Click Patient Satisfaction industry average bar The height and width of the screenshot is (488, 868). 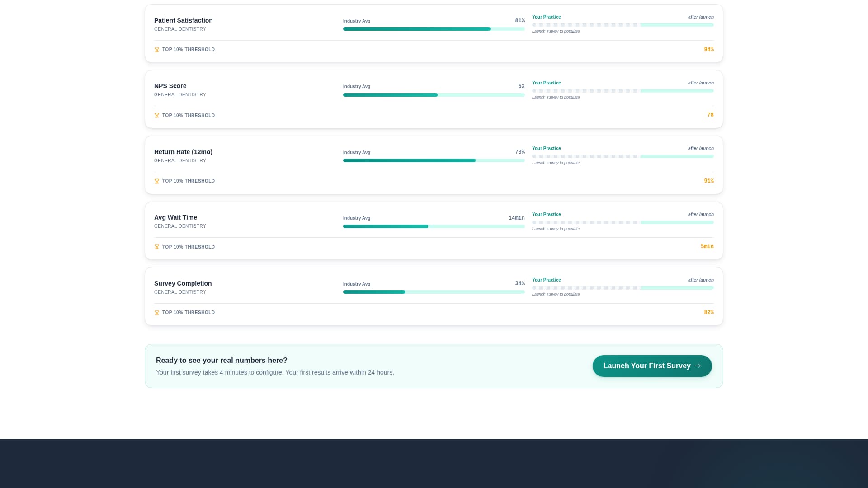point(434,29)
